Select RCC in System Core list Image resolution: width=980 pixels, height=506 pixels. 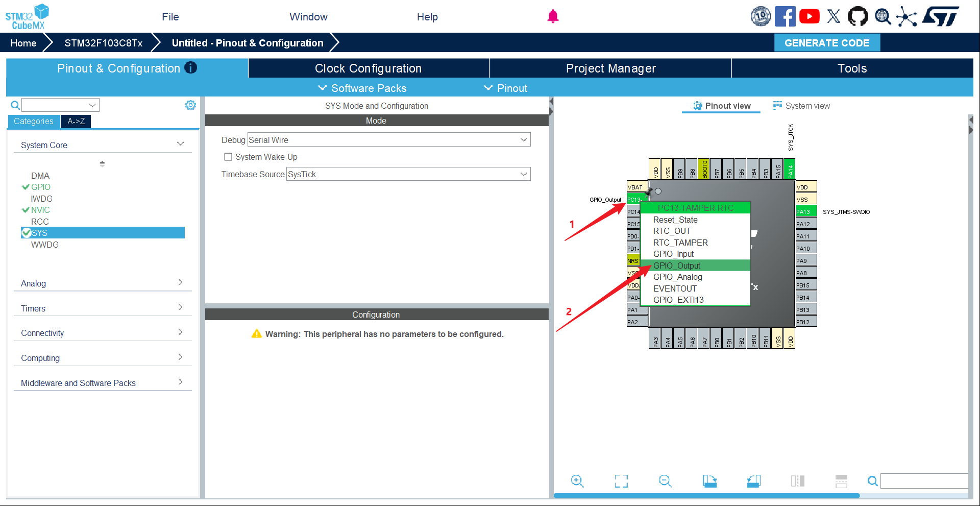point(40,222)
